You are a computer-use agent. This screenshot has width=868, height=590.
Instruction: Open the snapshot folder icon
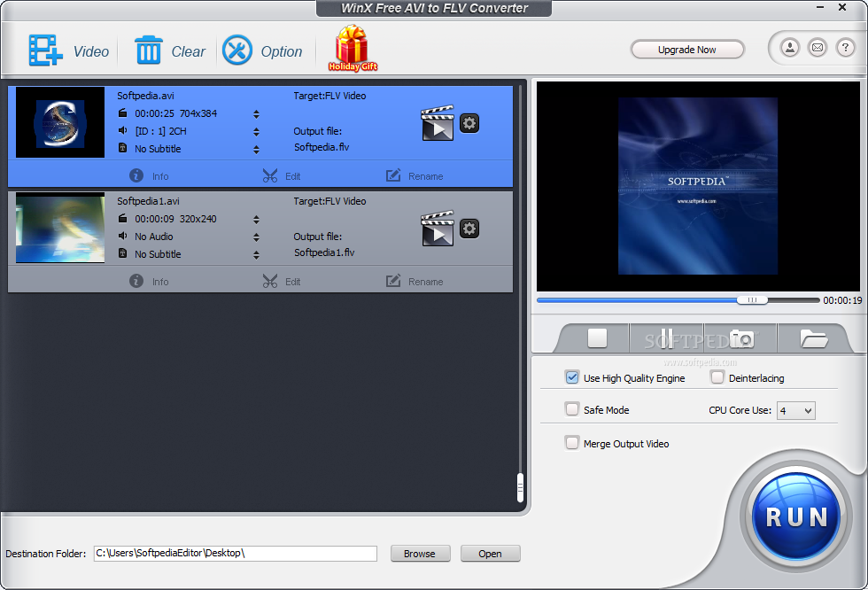tap(813, 338)
